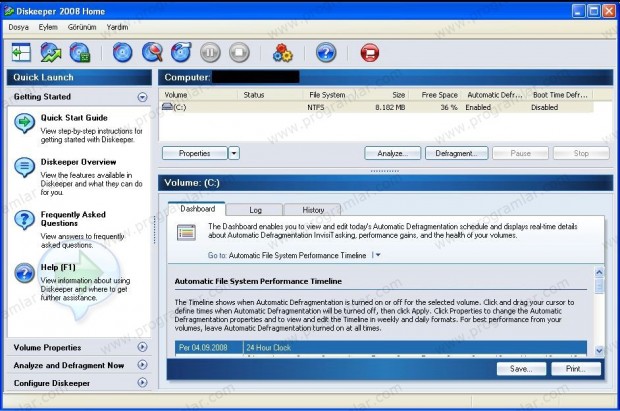Click the grey stop toolbar icon
Viewport: 620px width, 411px height.
239,53
